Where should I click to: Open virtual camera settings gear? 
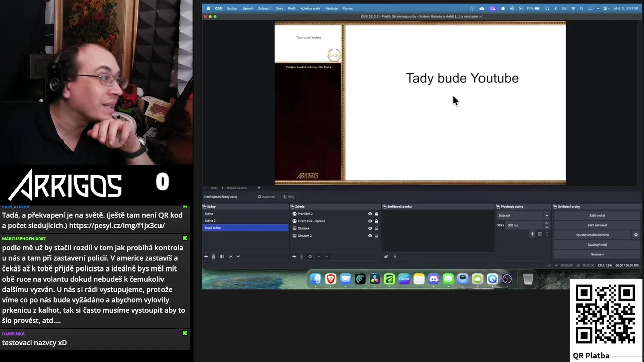pos(636,235)
